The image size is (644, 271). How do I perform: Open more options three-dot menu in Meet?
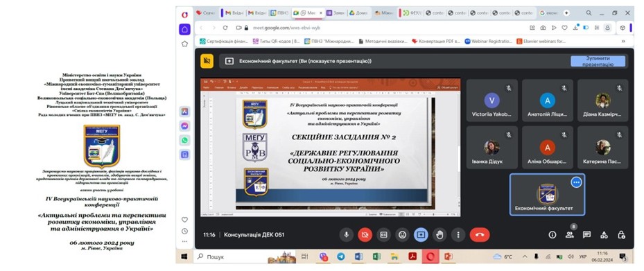458,235
